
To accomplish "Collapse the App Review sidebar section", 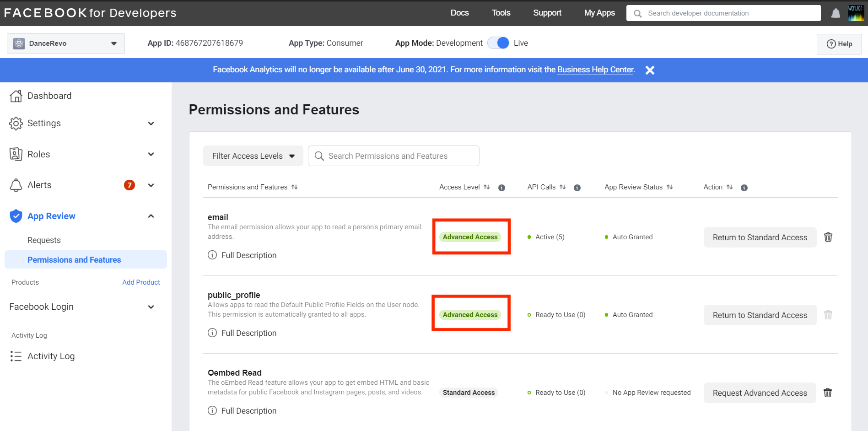I will 151,216.
